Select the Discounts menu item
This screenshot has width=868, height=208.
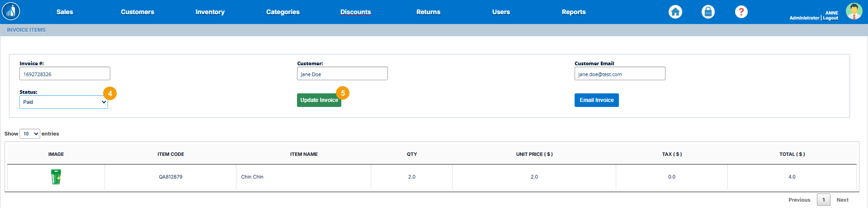355,12
